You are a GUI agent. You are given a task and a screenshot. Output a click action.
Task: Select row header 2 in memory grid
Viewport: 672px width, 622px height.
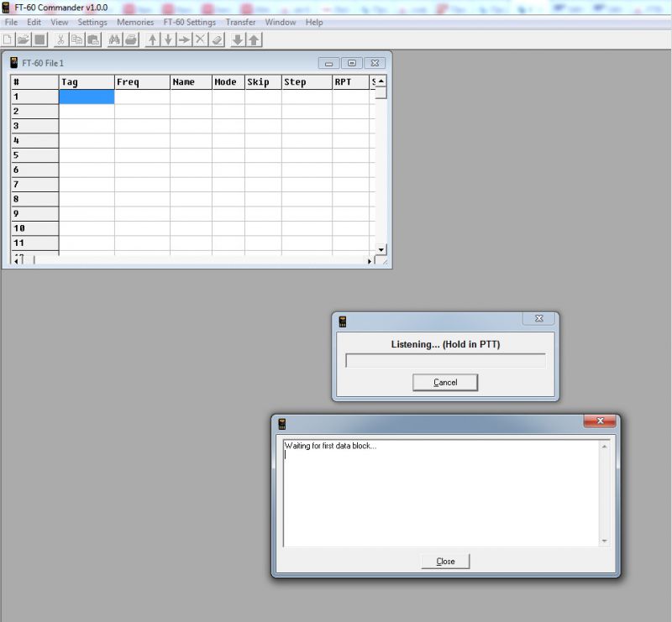pyautogui.click(x=34, y=112)
